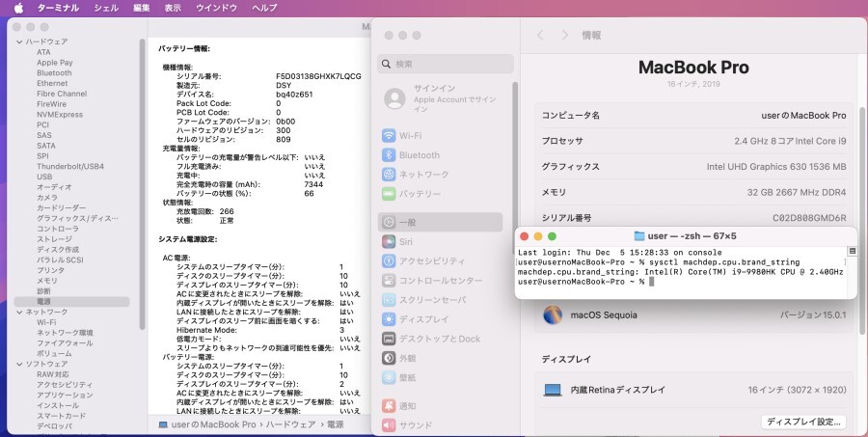The image size is (868, 437).
Task: Click userのMacBook Pro in path bar
Action: coord(213,424)
